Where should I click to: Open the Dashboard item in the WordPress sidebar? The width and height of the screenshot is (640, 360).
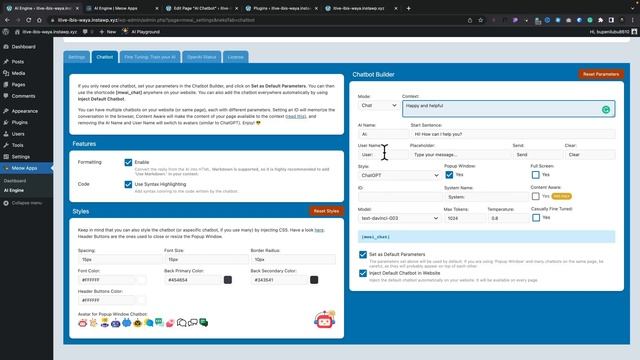pos(23,47)
